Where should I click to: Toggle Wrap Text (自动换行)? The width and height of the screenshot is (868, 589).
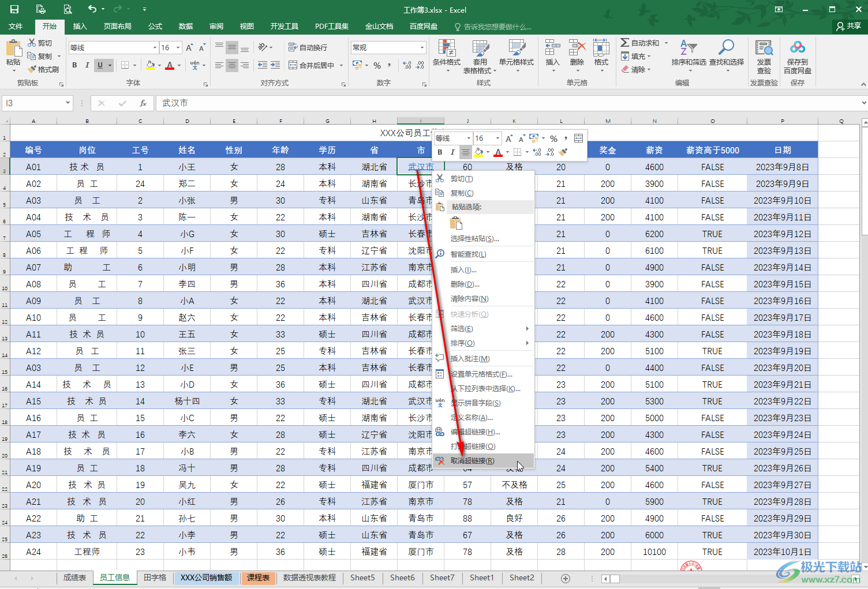tap(308, 47)
